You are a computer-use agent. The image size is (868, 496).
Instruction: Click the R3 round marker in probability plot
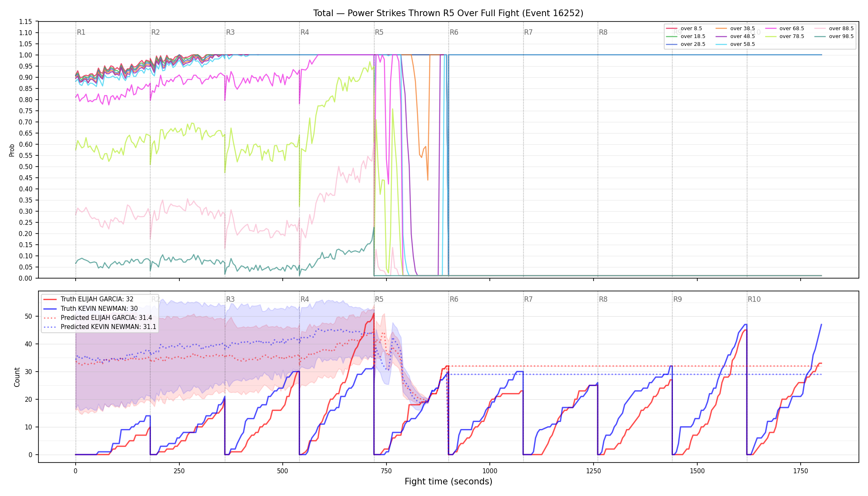230,32
